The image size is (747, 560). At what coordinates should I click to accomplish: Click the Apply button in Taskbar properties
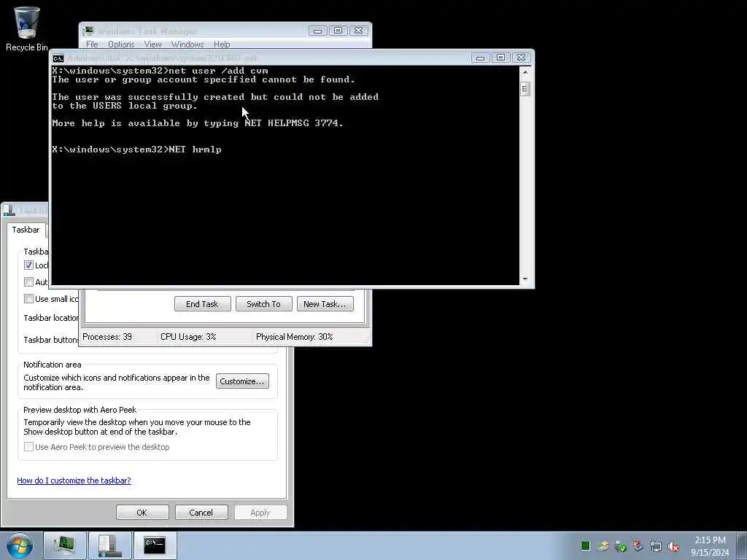(260, 513)
